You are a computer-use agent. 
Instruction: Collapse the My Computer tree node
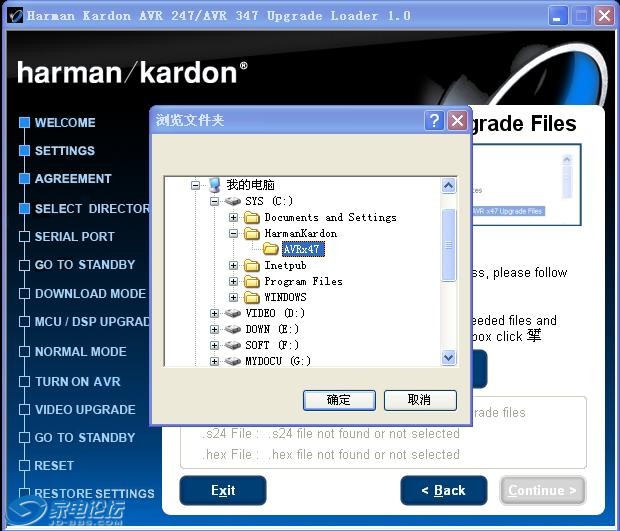[x=195, y=185]
